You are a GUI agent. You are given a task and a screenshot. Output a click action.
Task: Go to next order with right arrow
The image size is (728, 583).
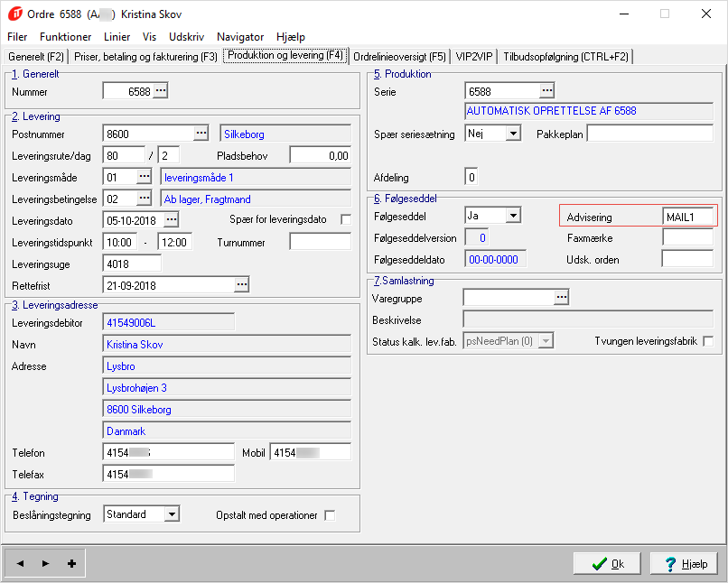45,563
